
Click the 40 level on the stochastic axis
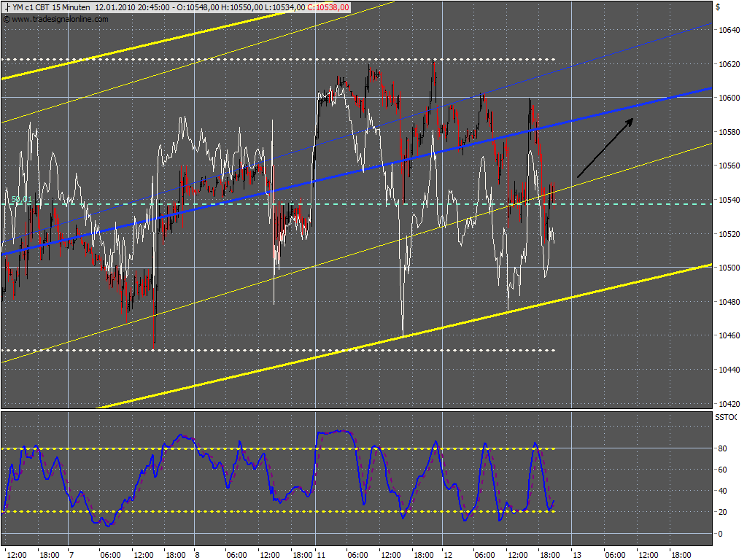pyautogui.click(x=723, y=491)
